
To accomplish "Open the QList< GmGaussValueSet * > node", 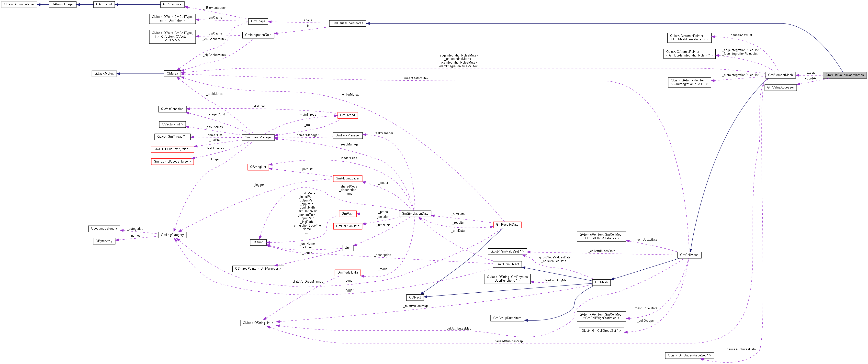I will pos(689,356).
